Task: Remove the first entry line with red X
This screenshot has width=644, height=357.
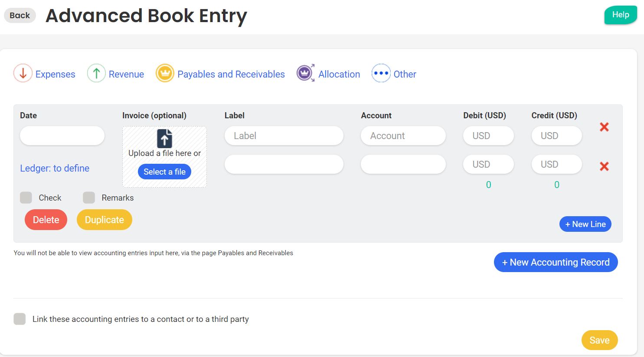Action: (x=604, y=127)
